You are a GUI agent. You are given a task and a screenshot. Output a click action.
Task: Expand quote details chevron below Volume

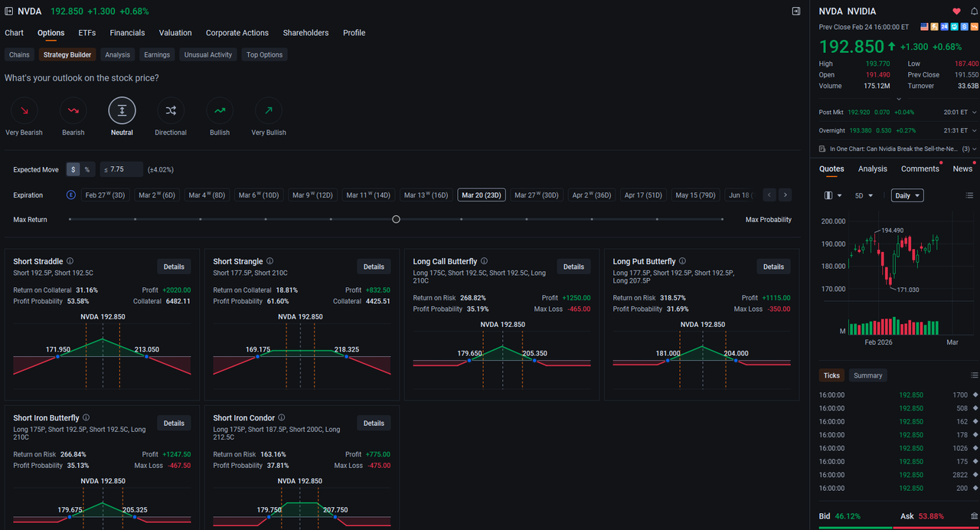899,98
